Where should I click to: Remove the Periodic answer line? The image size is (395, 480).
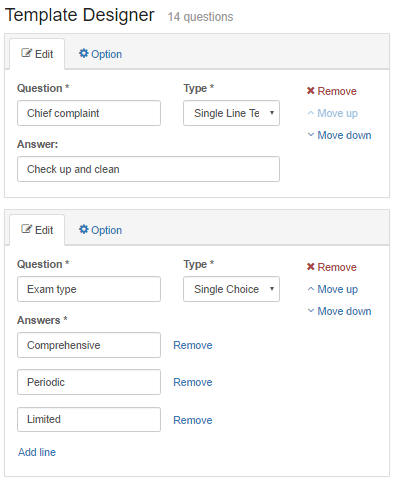193,382
